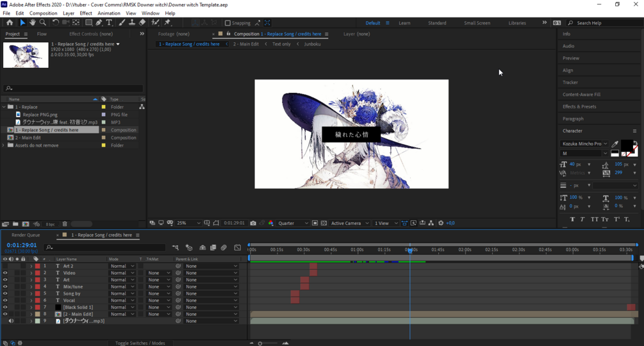The height and width of the screenshot is (346, 644).
Task: Open the 25% magnification dropdown
Action: coord(188,223)
